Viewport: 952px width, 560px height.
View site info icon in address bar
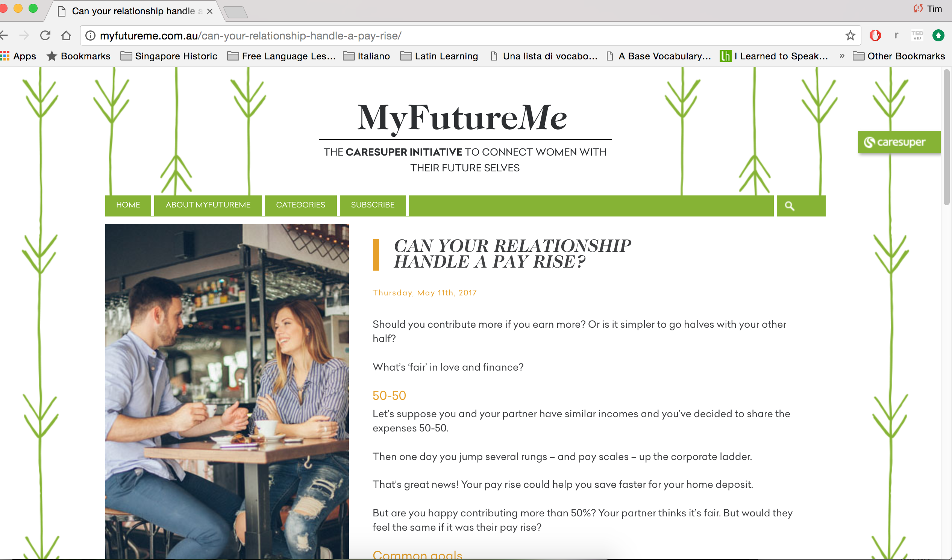90,35
